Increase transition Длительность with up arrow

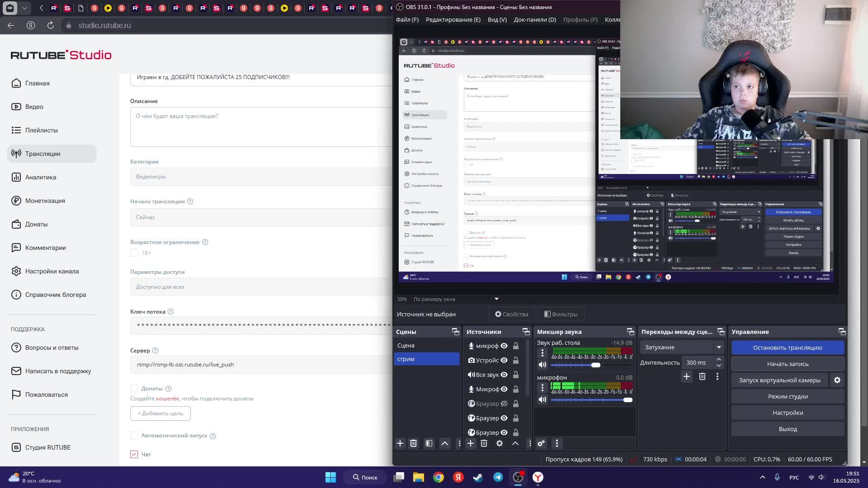[719, 360]
